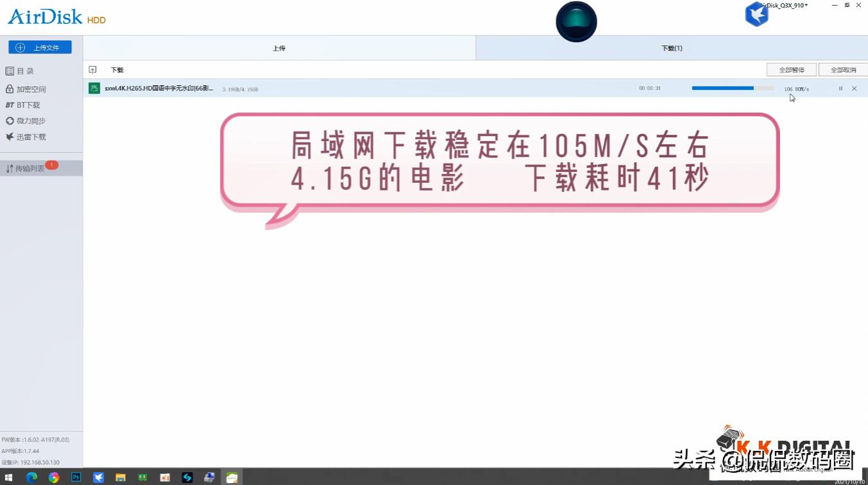Click the 上传文件 upload file button
Viewport: 868px width, 485px height.
[40, 47]
